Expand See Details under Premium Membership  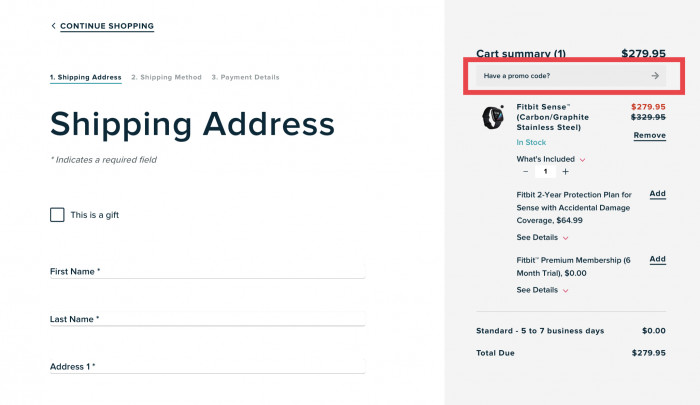542,290
